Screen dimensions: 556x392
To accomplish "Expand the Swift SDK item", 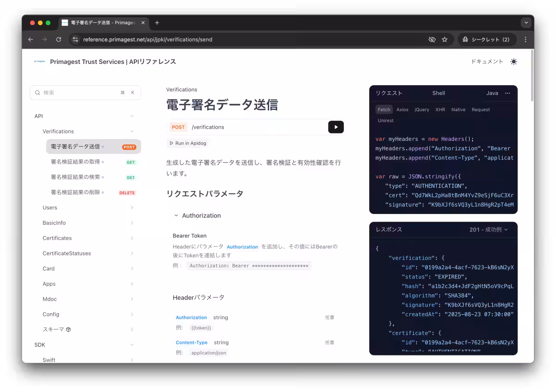I will pos(132,360).
